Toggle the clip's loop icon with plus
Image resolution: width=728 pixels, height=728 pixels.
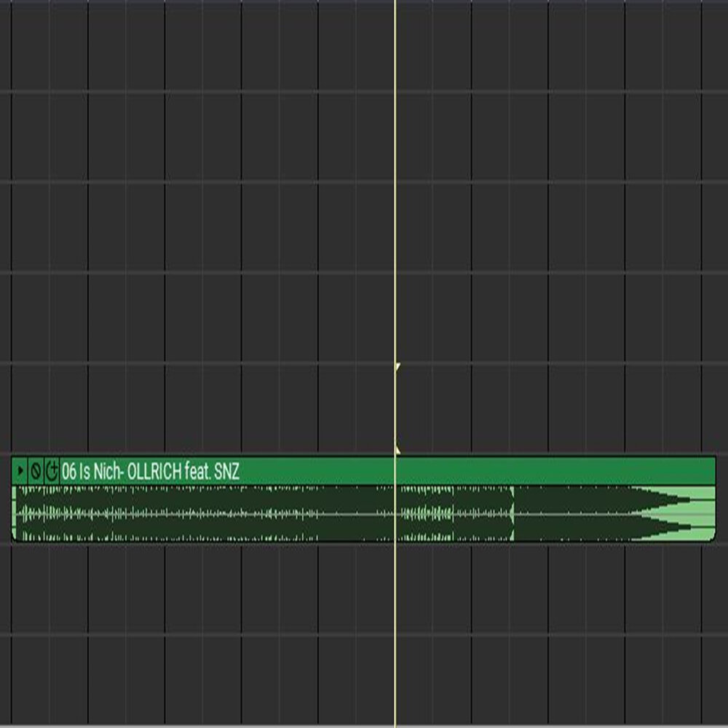click(52, 472)
